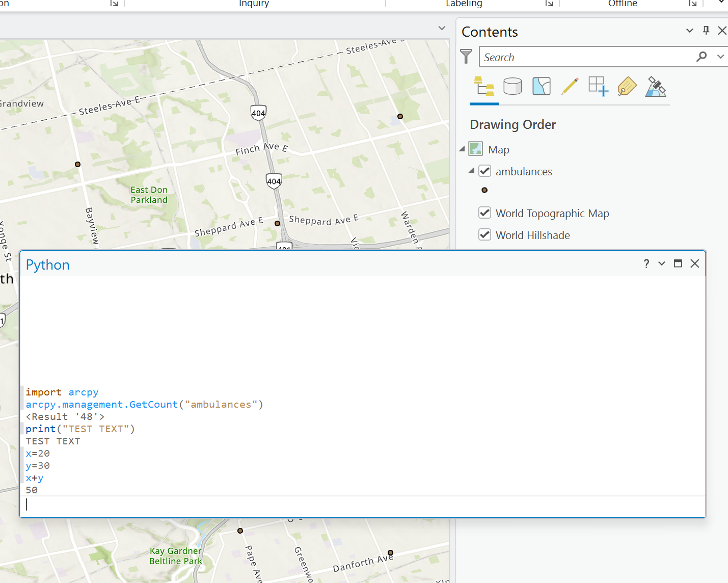
Task: Click the List By Selection icon
Action: [541, 87]
